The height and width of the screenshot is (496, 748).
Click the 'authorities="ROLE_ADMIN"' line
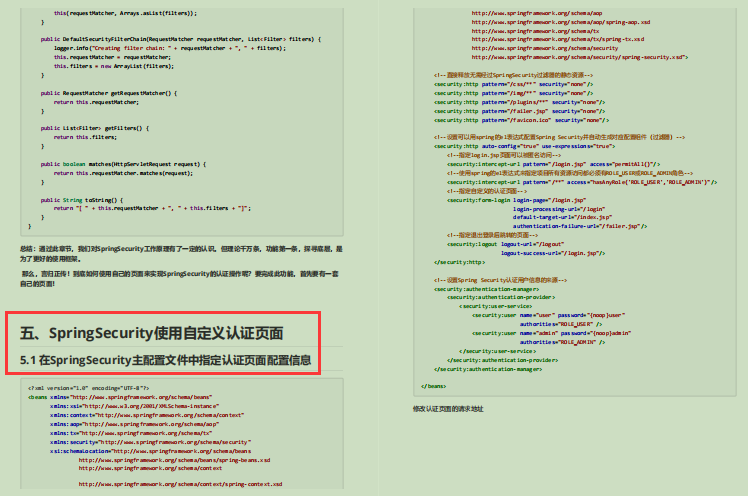click(x=562, y=342)
